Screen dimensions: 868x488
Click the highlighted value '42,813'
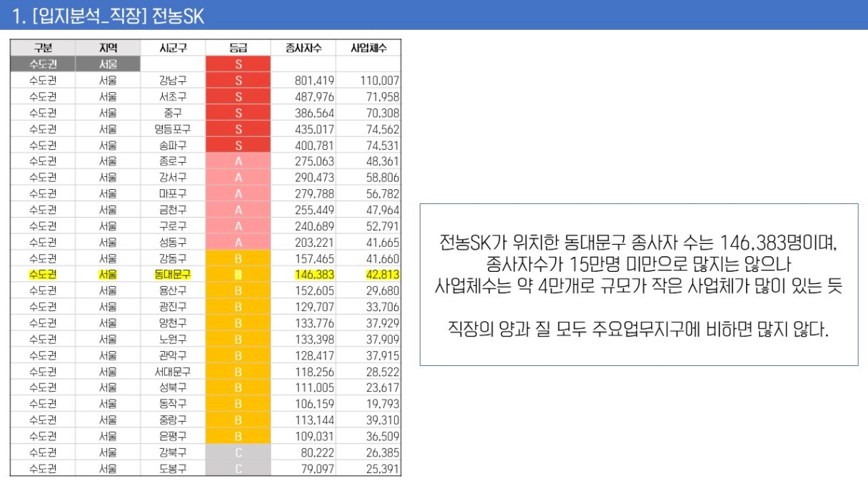[383, 274]
